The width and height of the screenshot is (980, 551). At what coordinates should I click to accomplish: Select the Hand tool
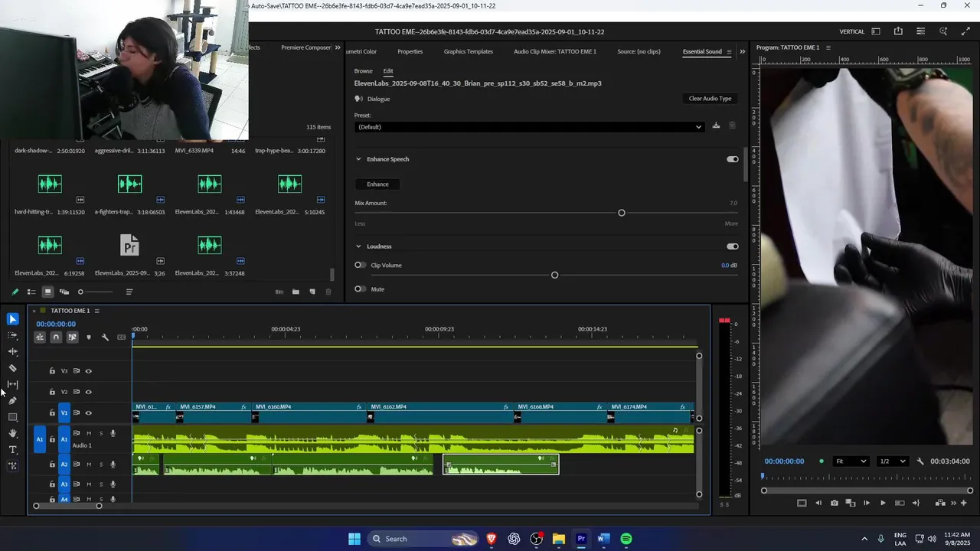(12, 433)
